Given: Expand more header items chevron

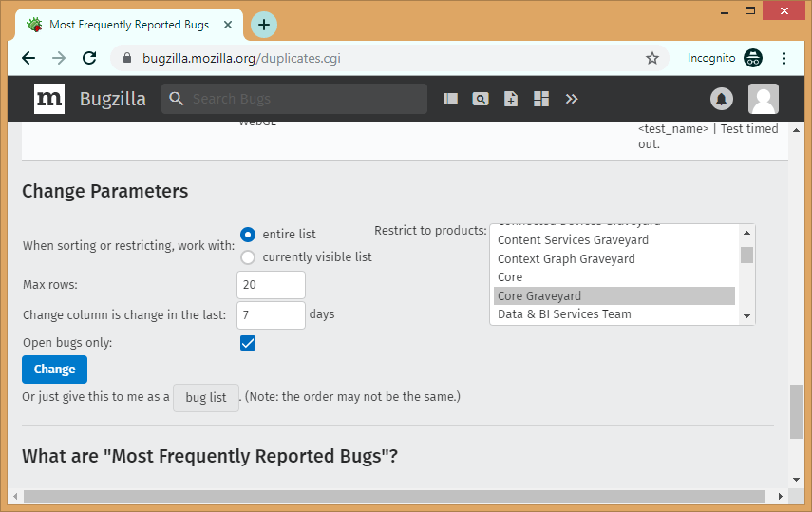Looking at the screenshot, I should (571, 99).
